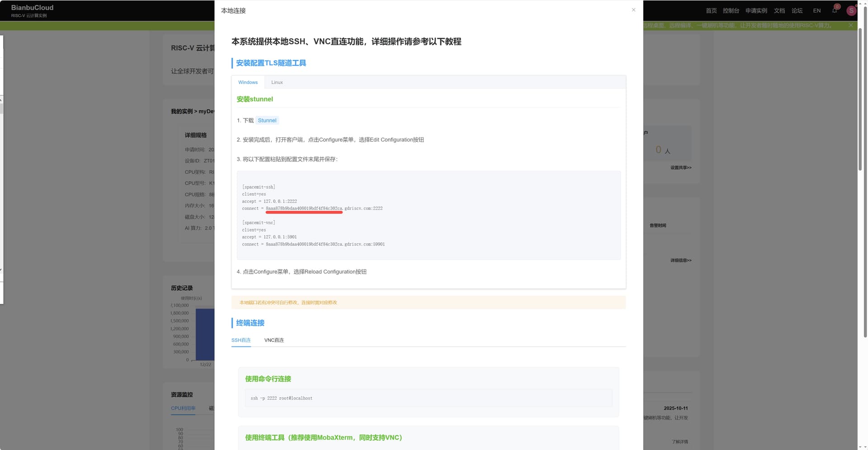
Task: Click the ssh -p 2222 command box
Action: (x=428, y=398)
